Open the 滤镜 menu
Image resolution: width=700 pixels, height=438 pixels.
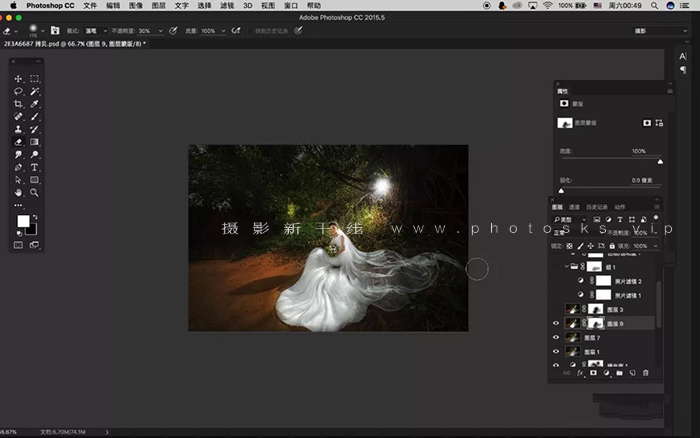[227, 5]
